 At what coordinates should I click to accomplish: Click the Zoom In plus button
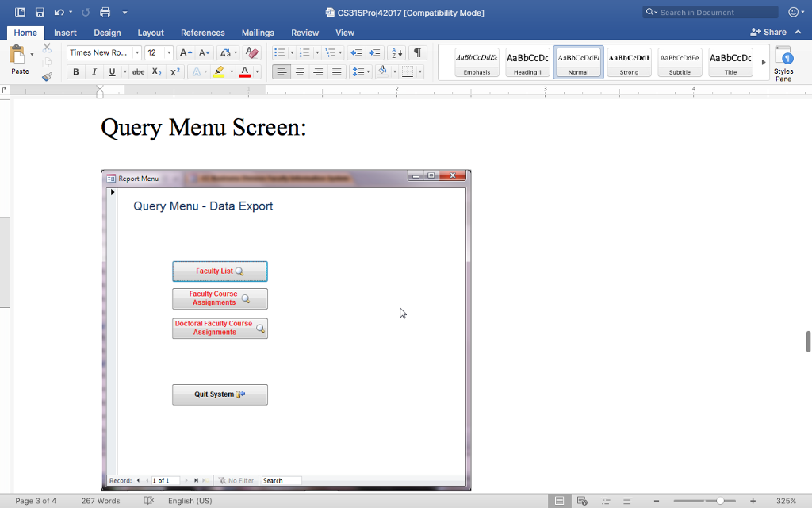pos(753,501)
